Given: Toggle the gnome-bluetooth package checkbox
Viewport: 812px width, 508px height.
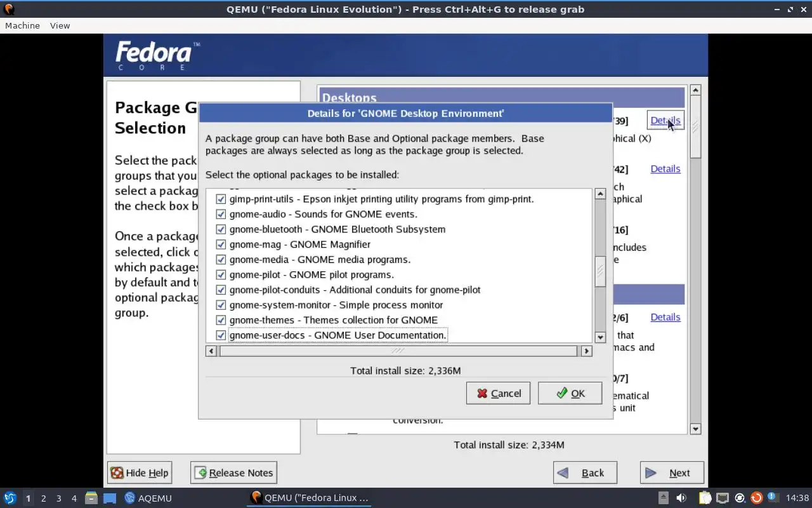Looking at the screenshot, I should point(221,229).
